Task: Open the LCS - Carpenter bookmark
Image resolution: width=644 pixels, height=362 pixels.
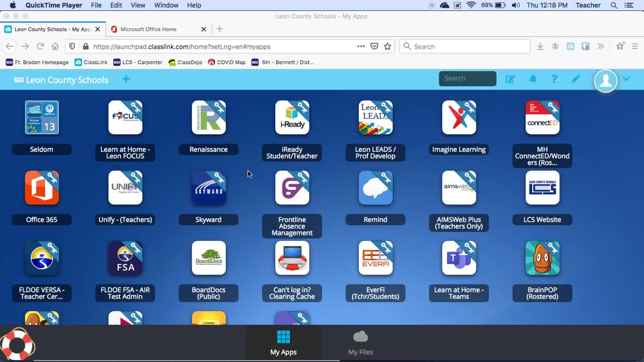Action: [x=138, y=62]
